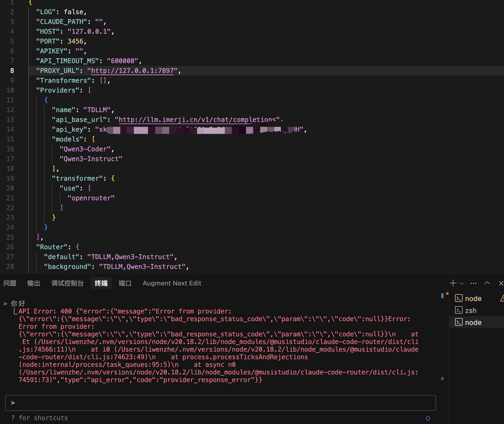Click the warning triangle beside node terminal

[502, 298]
